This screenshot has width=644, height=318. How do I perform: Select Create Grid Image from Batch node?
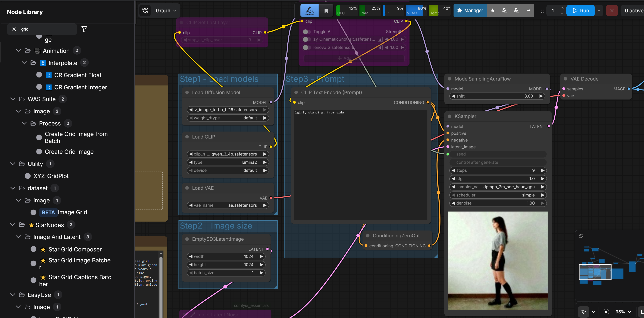point(76,138)
